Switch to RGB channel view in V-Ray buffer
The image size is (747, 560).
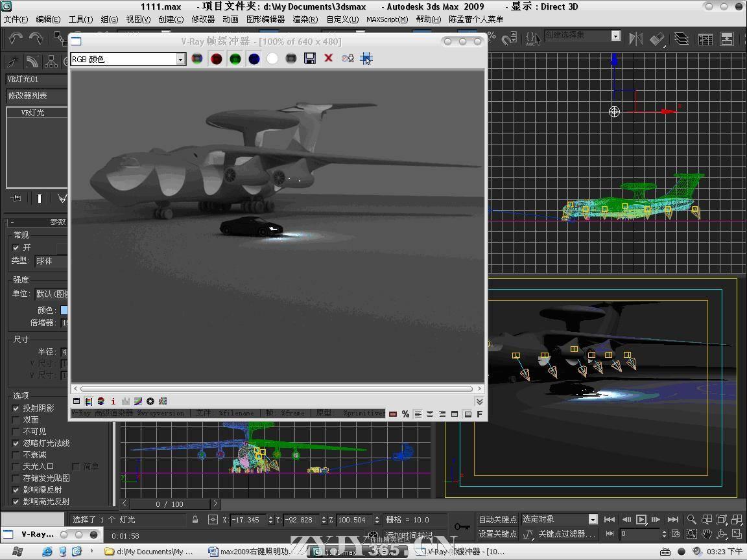(x=196, y=58)
